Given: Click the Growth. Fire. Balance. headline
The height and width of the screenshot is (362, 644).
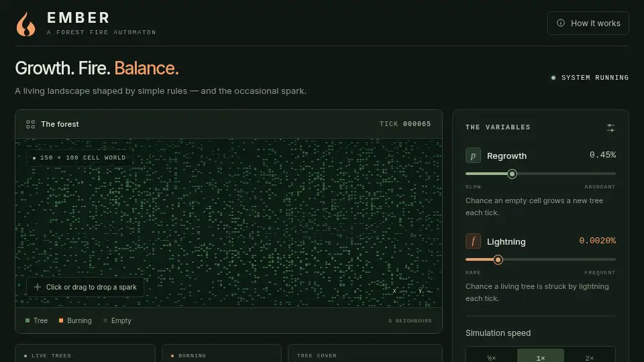Looking at the screenshot, I should tap(97, 68).
